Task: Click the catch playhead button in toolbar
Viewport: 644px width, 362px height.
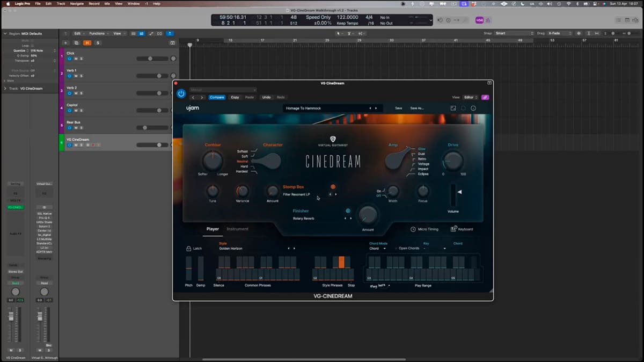Action: (170, 33)
